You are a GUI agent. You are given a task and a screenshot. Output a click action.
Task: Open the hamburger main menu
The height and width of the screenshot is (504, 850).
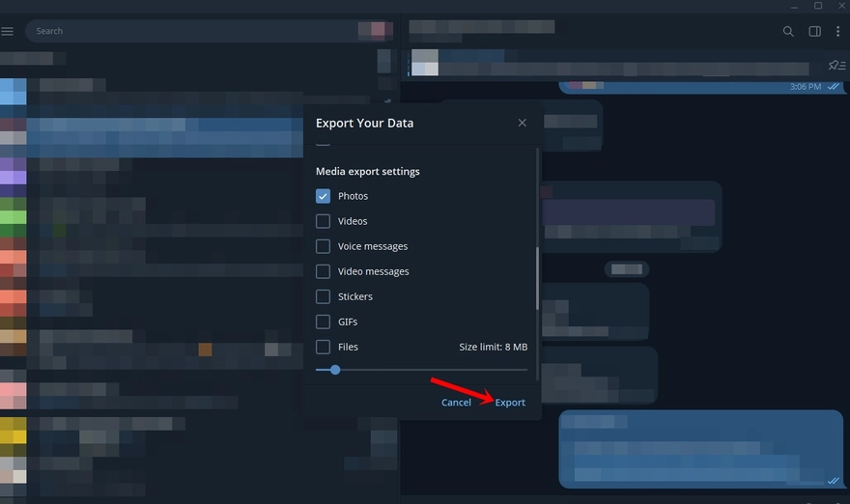pyautogui.click(x=8, y=32)
